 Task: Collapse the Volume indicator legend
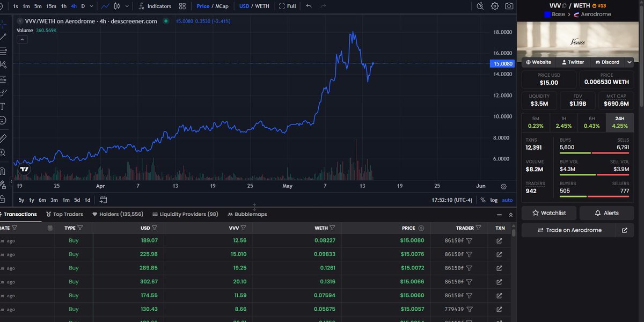click(22, 39)
